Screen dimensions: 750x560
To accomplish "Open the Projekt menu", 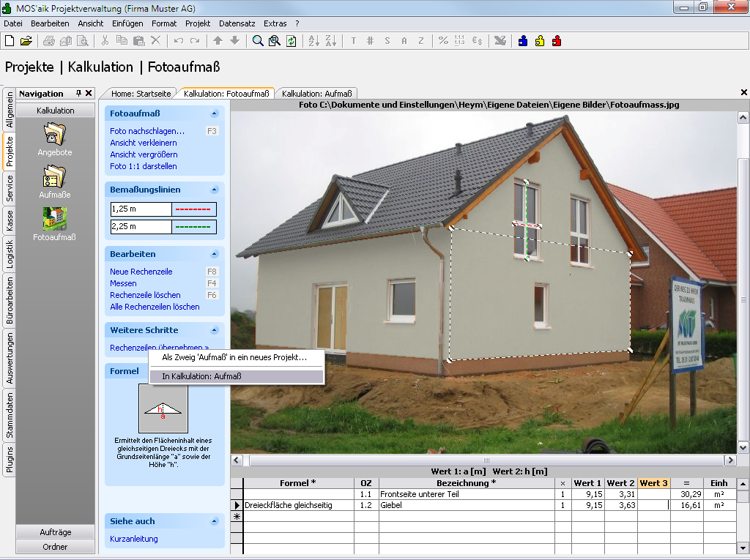I will pyautogui.click(x=198, y=23).
